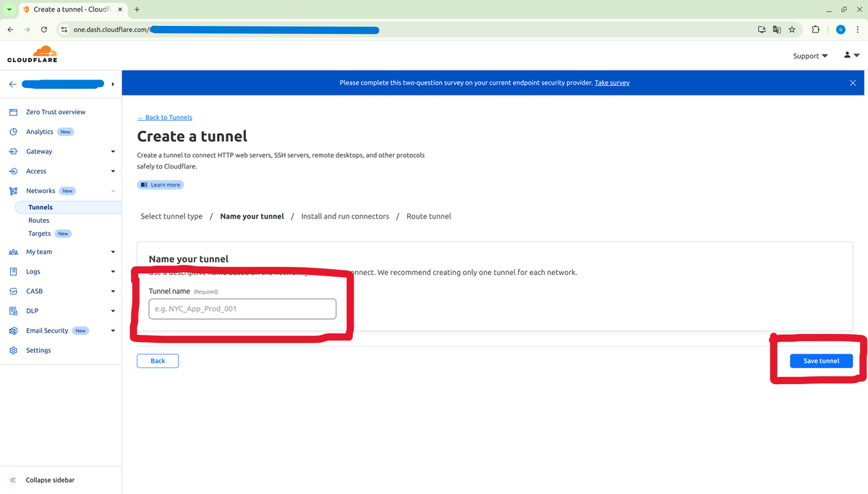
Task: Click the Name your tunnel step
Action: [252, 216]
